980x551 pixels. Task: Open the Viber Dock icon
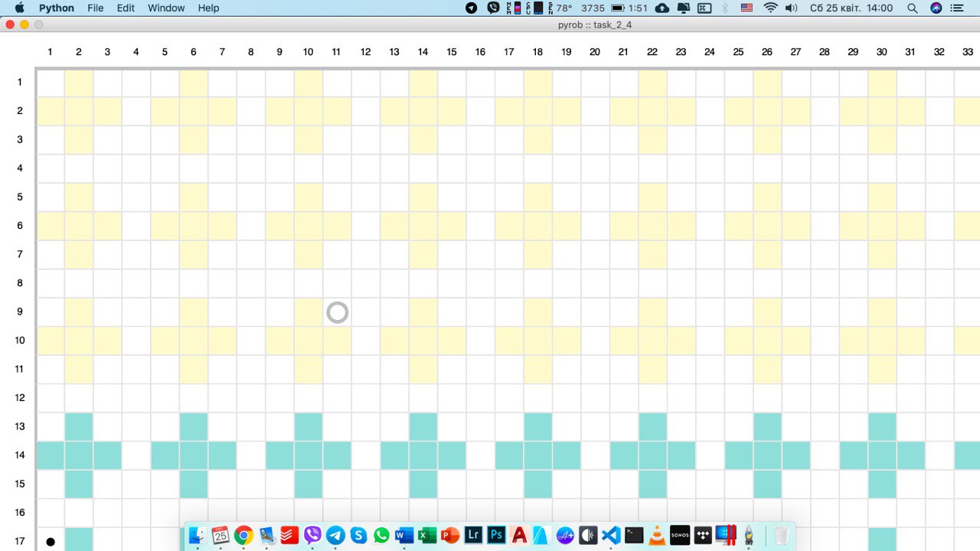click(312, 536)
